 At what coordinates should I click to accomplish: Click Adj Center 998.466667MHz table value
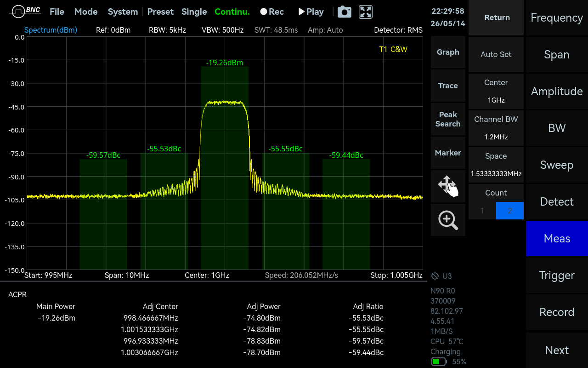point(151,318)
